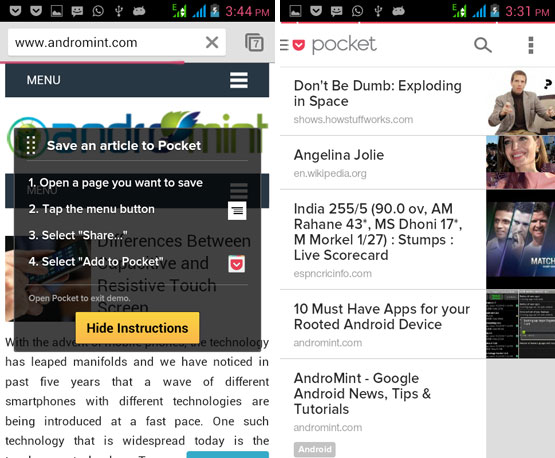Screen dimensions: 555x458
Task: Open the Angelina Jolie article
Action: pyautogui.click(x=383, y=162)
